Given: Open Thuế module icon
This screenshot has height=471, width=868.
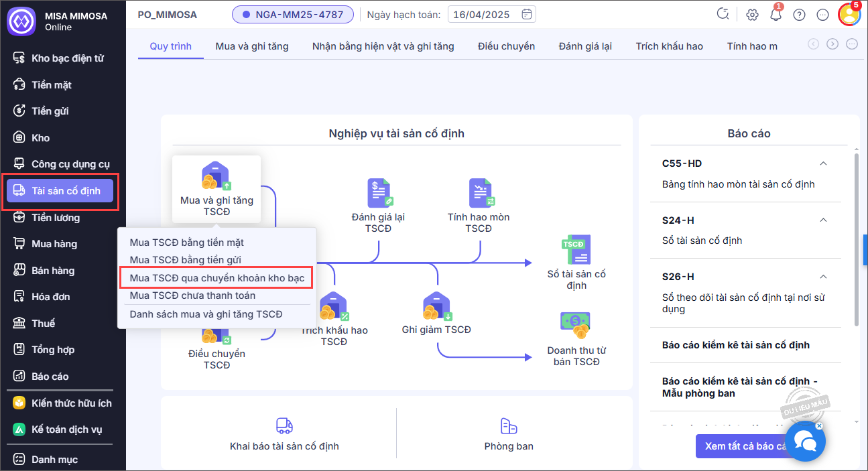Looking at the screenshot, I should (x=19, y=323).
